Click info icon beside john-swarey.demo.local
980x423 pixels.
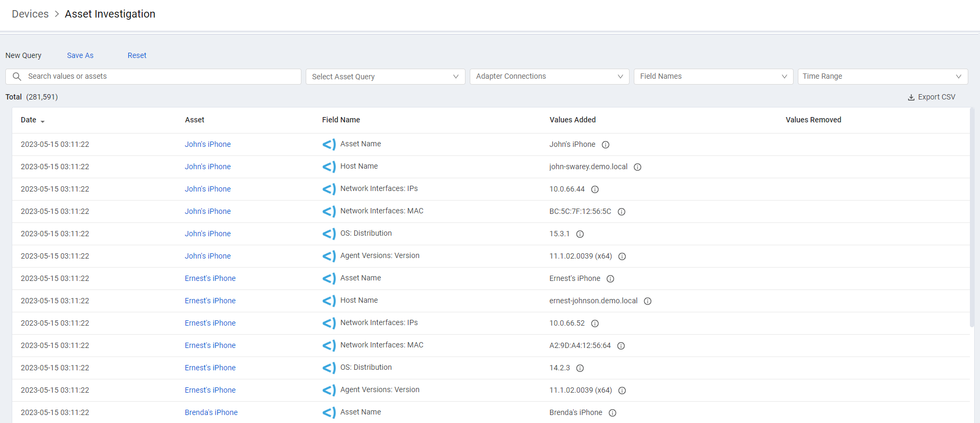pos(638,167)
